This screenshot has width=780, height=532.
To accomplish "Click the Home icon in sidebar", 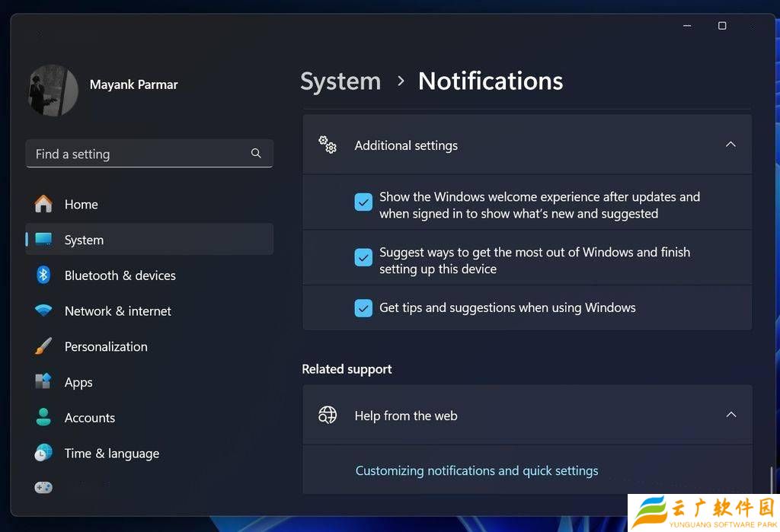I will (43, 204).
